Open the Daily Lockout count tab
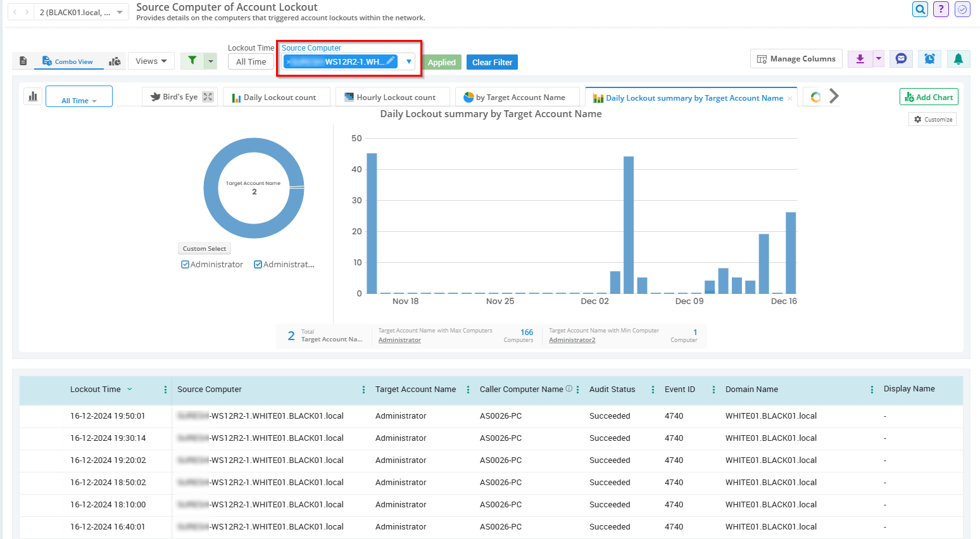Image resolution: width=980 pixels, height=539 pixels. pos(274,98)
